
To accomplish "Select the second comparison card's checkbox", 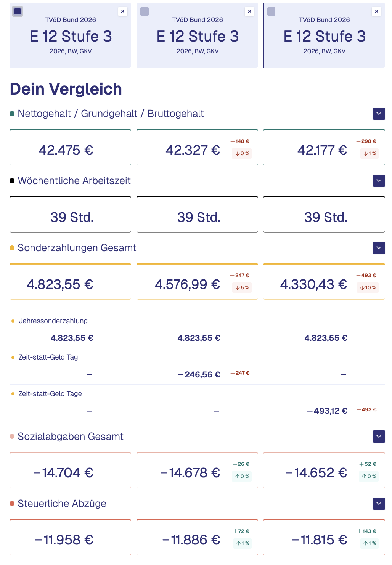I will [x=145, y=11].
